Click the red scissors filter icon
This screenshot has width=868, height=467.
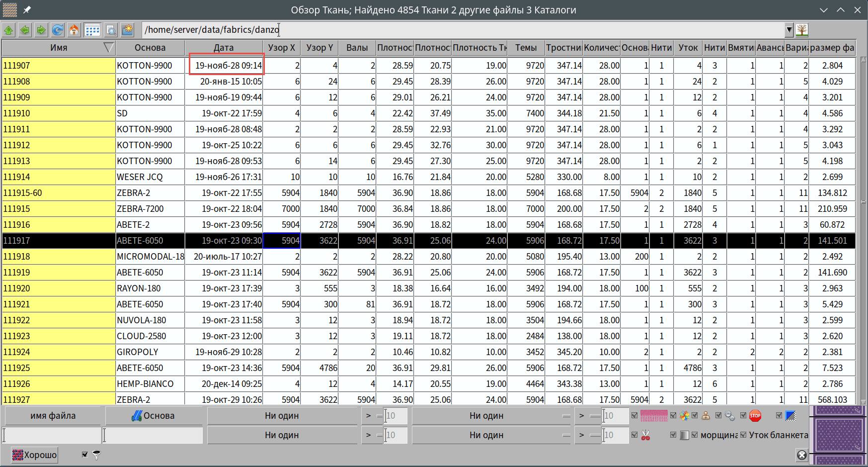(645, 435)
